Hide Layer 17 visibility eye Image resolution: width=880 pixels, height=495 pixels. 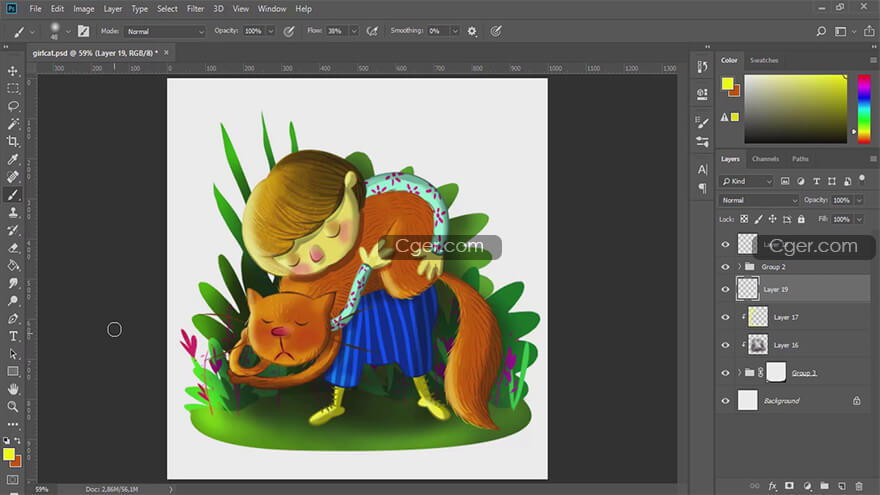(725, 317)
